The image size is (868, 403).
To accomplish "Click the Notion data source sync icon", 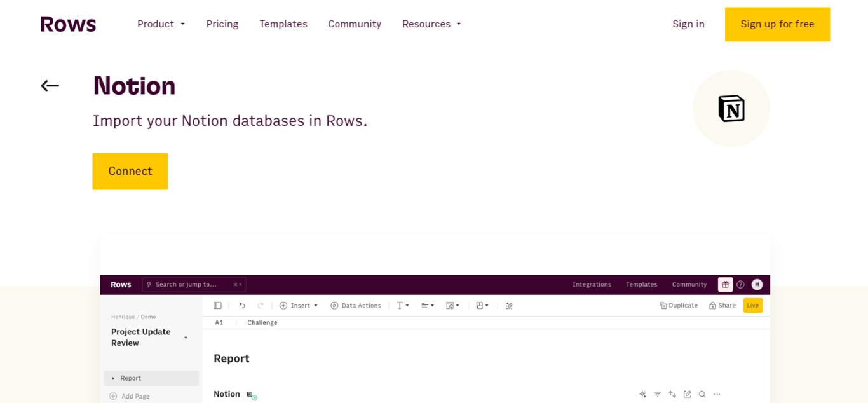I will [x=252, y=395].
